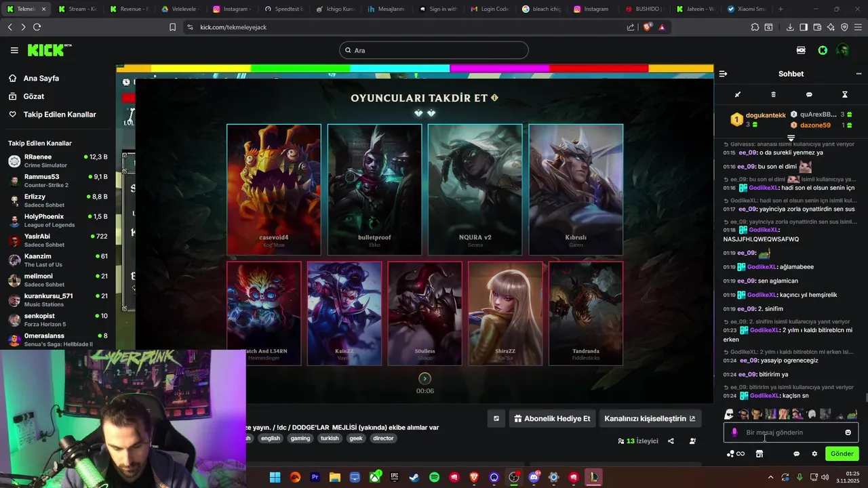868x488 pixels.
Task: Click the trash clear-chat icon
Action: 774,95
